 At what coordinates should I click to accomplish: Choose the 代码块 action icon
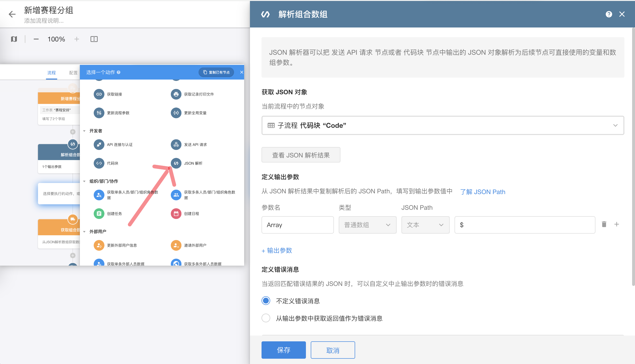pyautogui.click(x=99, y=163)
